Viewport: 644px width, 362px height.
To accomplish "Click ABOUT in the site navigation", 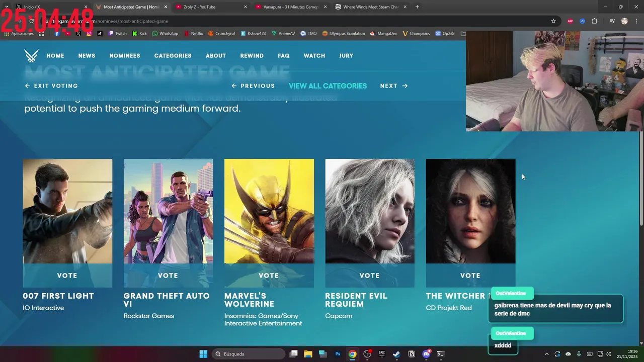I will coord(216,56).
